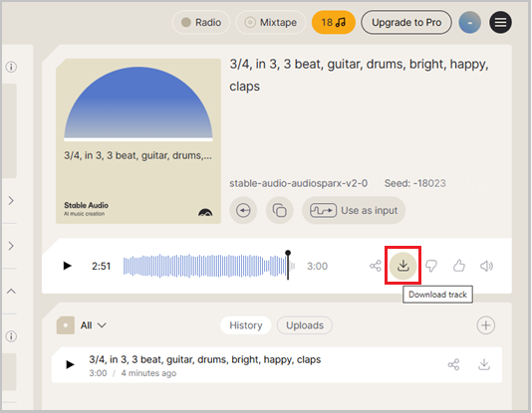Play the track in the main player
Screen dimensions: 532x413
point(67,266)
